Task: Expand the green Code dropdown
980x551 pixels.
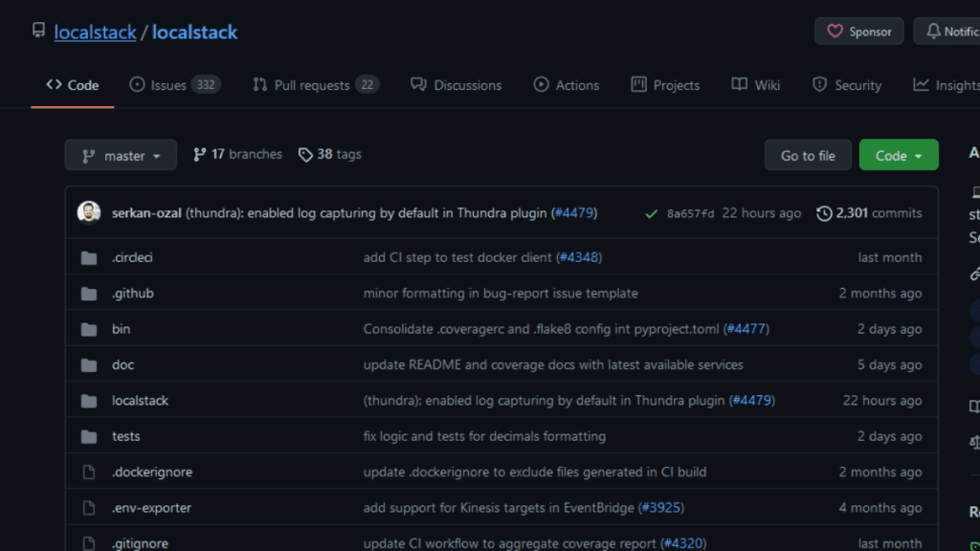Action: pyautogui.click(x=898, y=154)
